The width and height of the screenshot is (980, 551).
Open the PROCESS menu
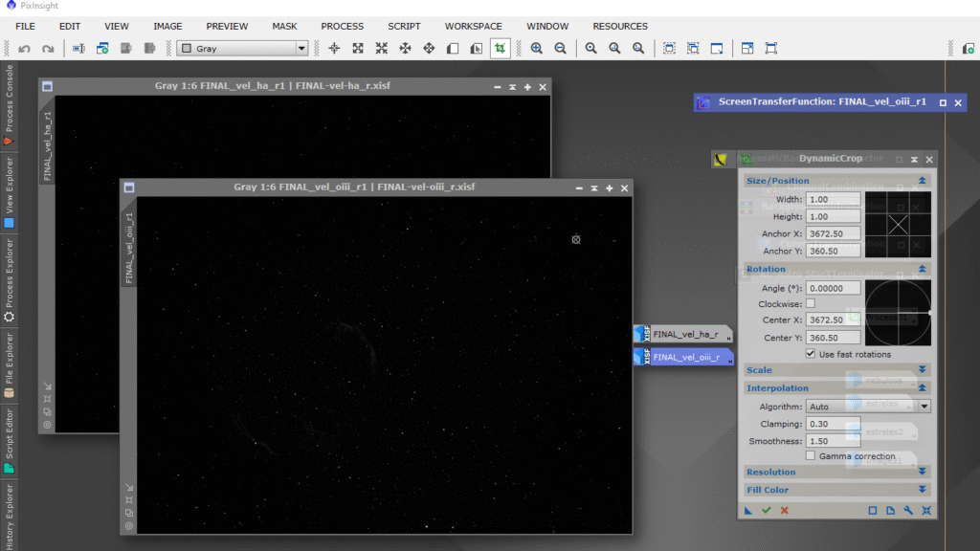click(342, 26)
